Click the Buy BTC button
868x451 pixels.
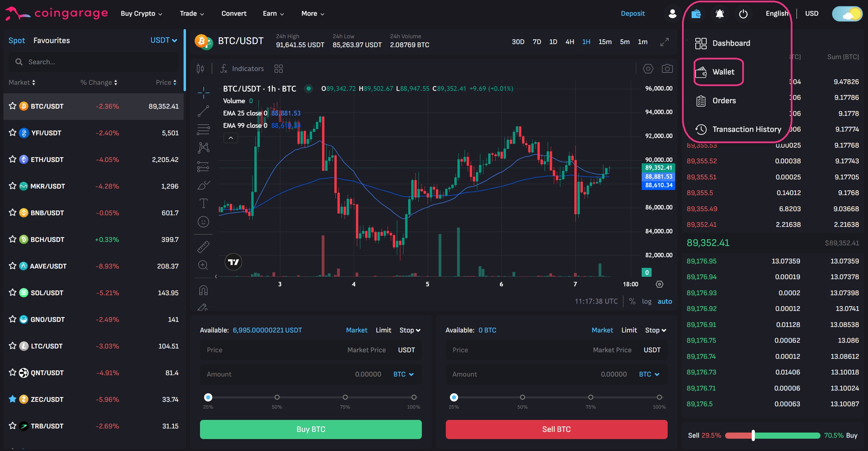coord(311,429)
